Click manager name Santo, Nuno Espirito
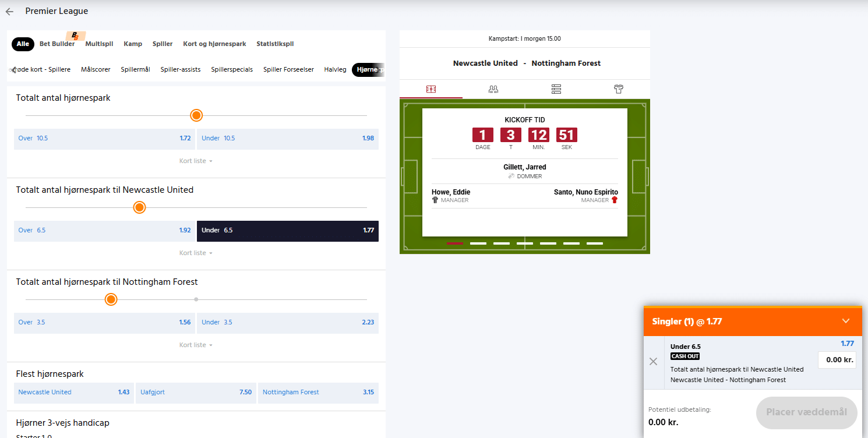 (586, 192)
